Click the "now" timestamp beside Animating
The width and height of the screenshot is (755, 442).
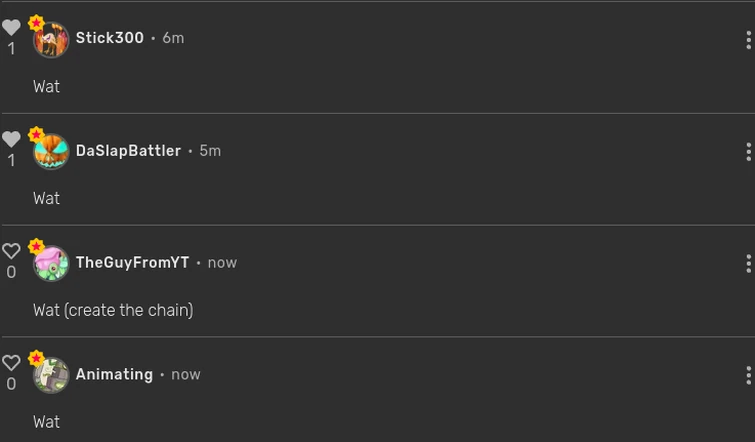186,374
